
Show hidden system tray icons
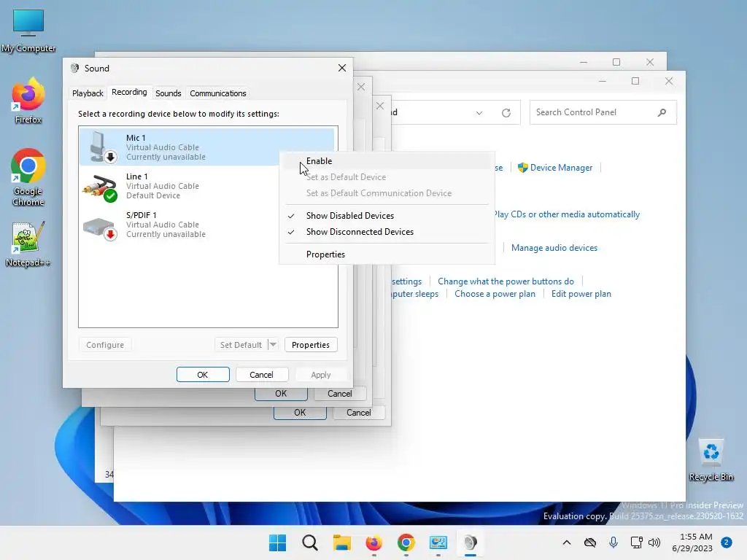coord(566,542)
